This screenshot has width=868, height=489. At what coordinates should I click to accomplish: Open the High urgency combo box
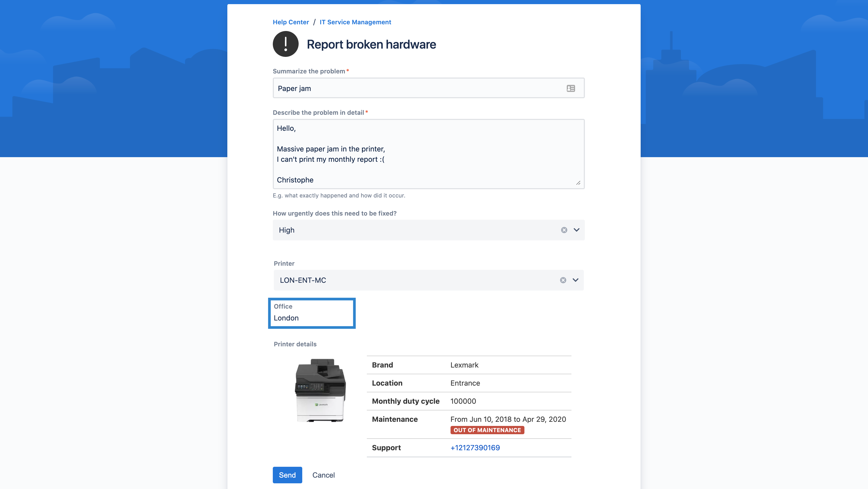click(404, 230)
